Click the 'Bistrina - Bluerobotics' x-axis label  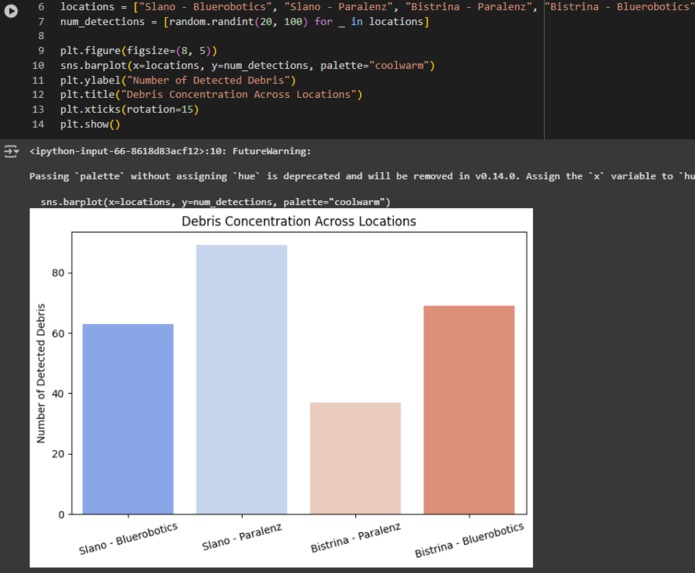tap(469, 540)
